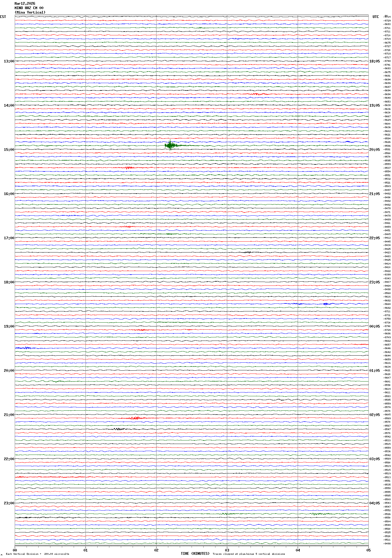Select the 18:05 UTC time label

374,61
